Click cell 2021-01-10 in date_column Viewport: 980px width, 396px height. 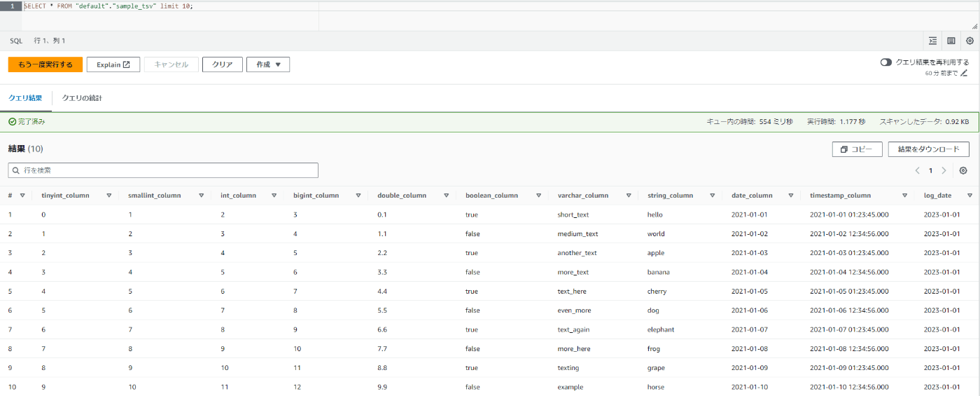click(749, 387)
